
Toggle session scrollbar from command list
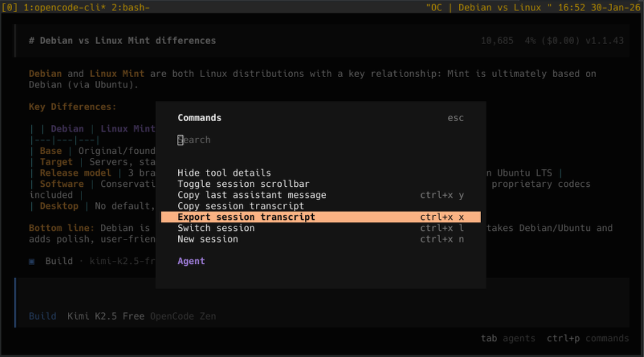pyautogui.click(x=243, y=184)
